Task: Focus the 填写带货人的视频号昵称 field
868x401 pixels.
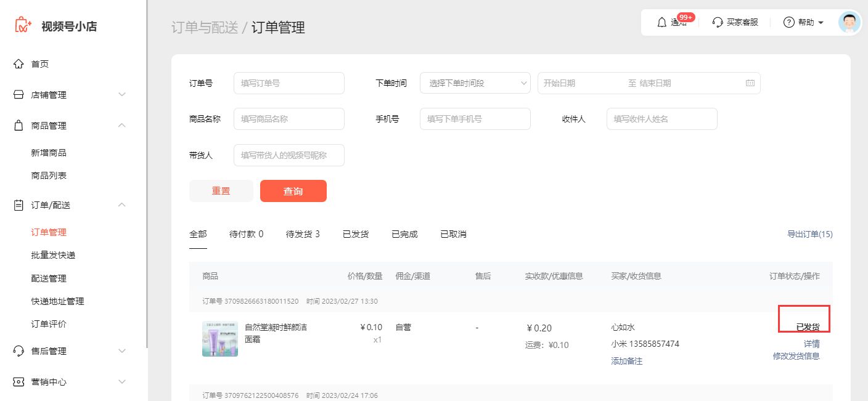Action: pos(289,155)
